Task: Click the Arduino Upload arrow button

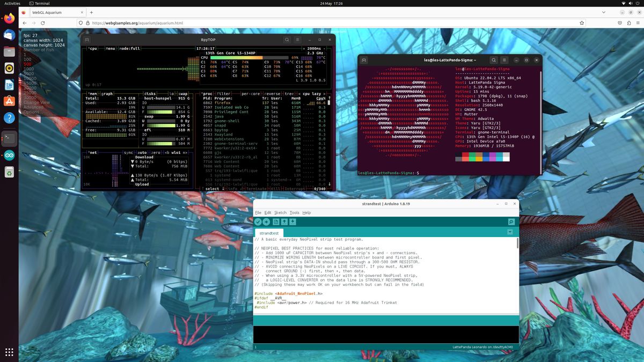Action: click(x=266, y=221)
